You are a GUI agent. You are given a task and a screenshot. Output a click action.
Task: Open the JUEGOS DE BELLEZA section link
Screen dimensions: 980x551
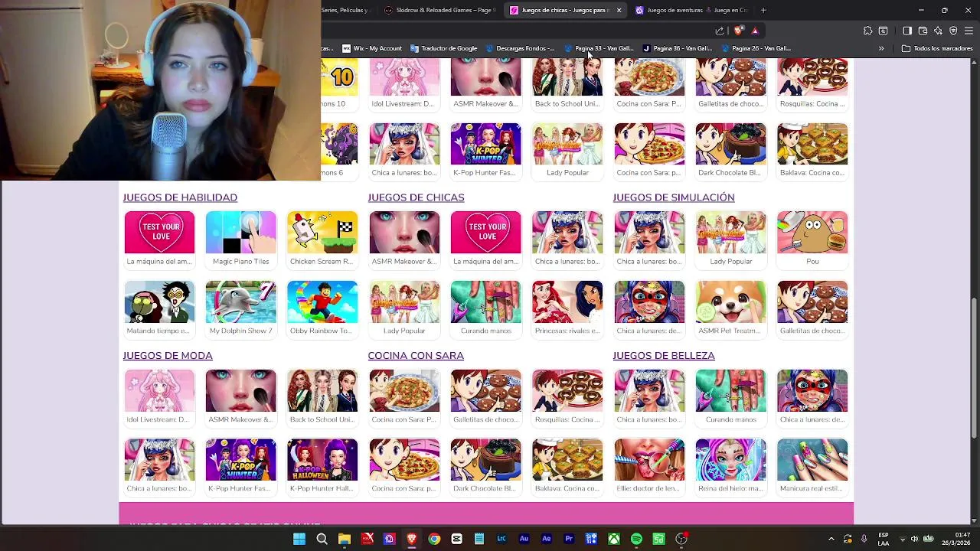pos(664,355)
